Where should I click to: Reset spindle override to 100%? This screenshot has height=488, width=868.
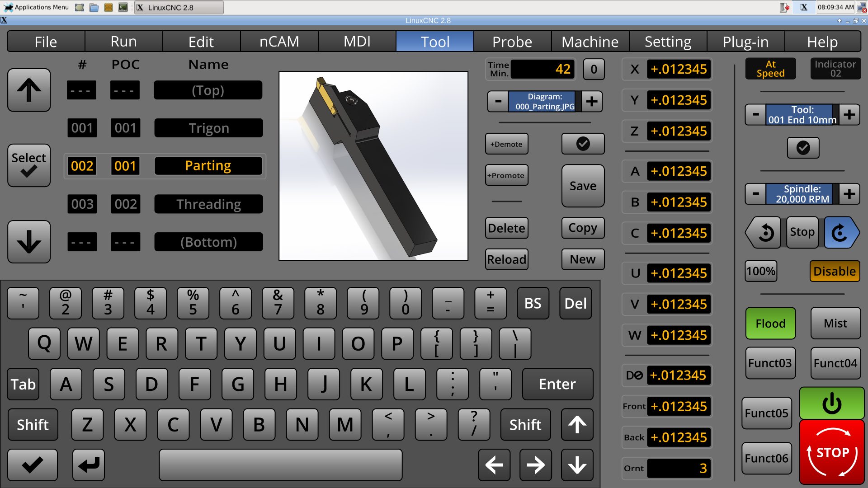click(761, 271)
